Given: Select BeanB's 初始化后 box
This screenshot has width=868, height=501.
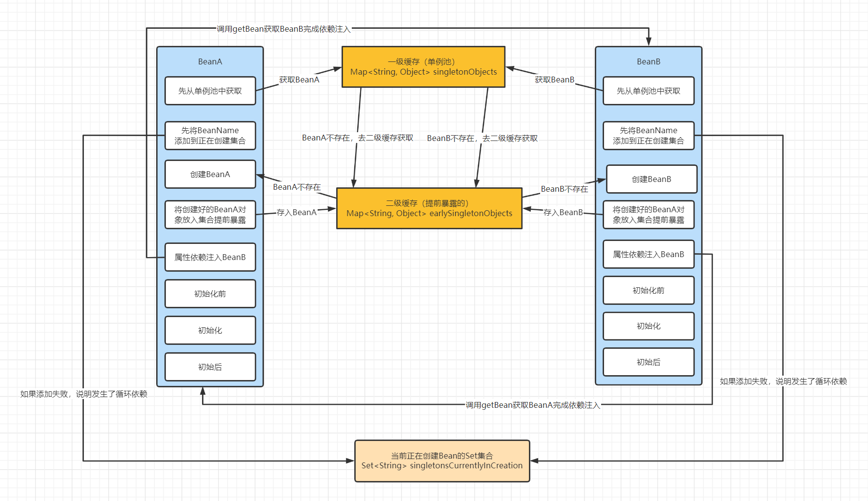Looking at the screenshot, I should point(648,362).
